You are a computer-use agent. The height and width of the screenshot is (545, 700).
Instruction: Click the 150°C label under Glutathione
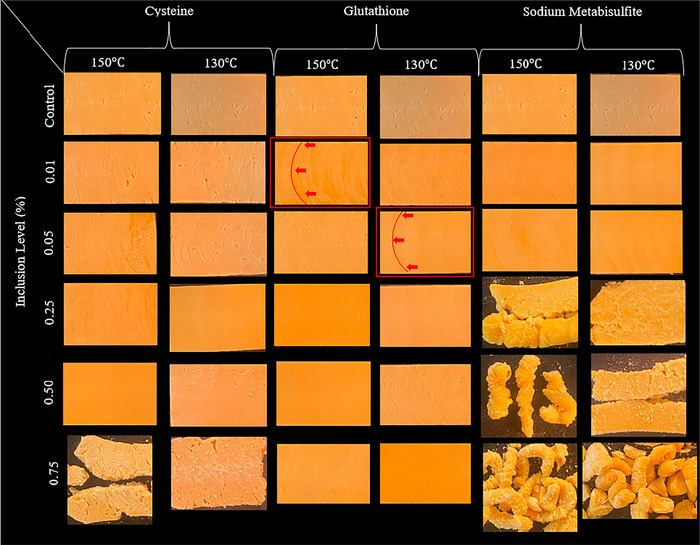coord(322,65)
